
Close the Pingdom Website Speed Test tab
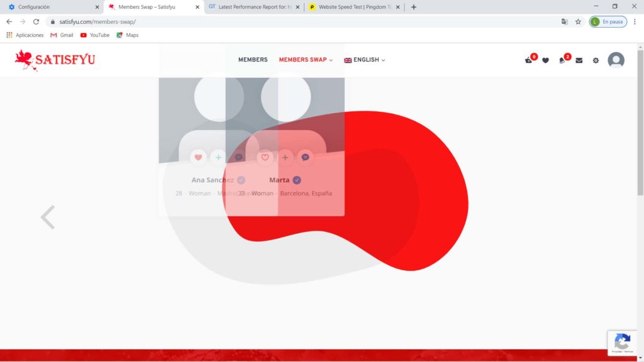coord(397,7)
